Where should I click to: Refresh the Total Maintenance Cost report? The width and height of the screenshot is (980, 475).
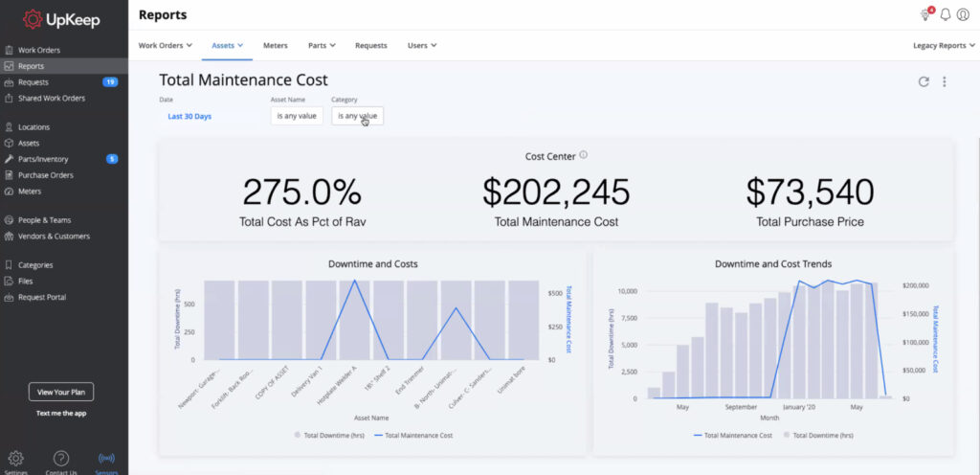(x=924, y=81)
